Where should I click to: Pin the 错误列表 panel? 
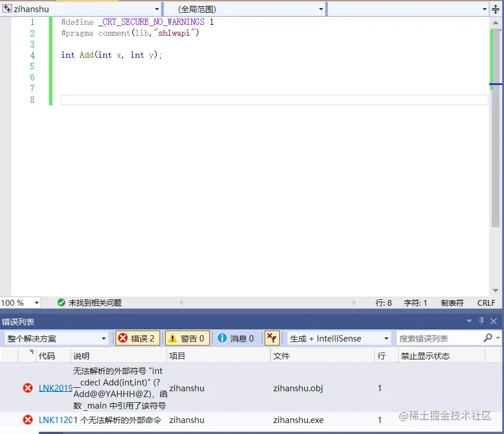coord(481,321)
